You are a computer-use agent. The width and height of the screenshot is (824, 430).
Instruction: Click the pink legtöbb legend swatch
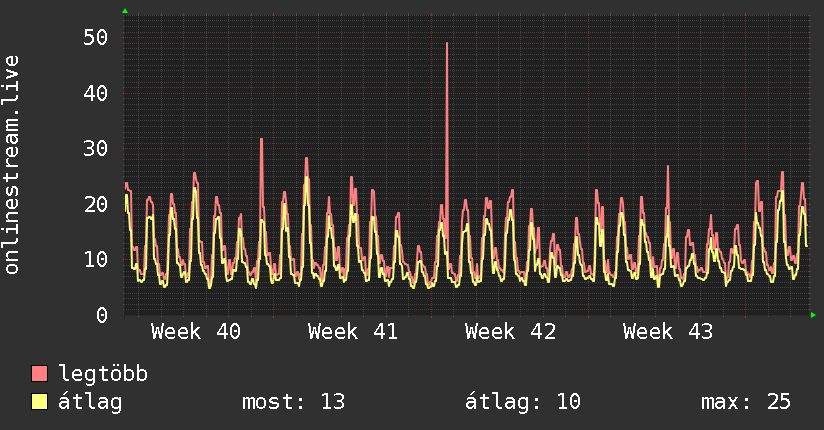coord(39,373)
